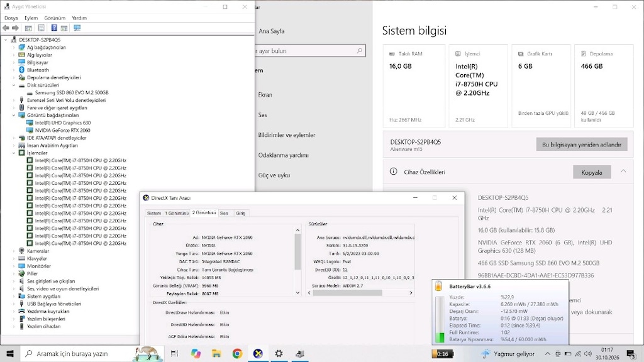
Task: Click the Klavyeler keyboard icon
Action: pyautogui.click(x=22, y=258)
